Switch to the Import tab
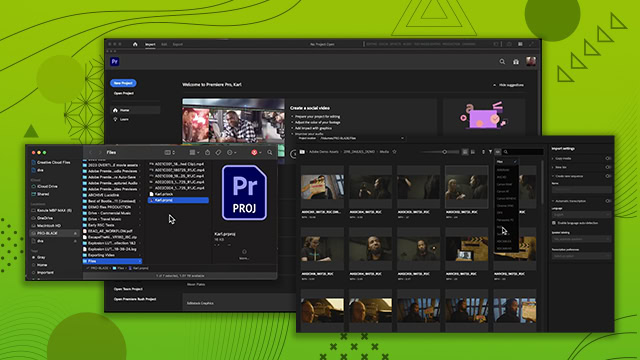 tap(150, 44)
